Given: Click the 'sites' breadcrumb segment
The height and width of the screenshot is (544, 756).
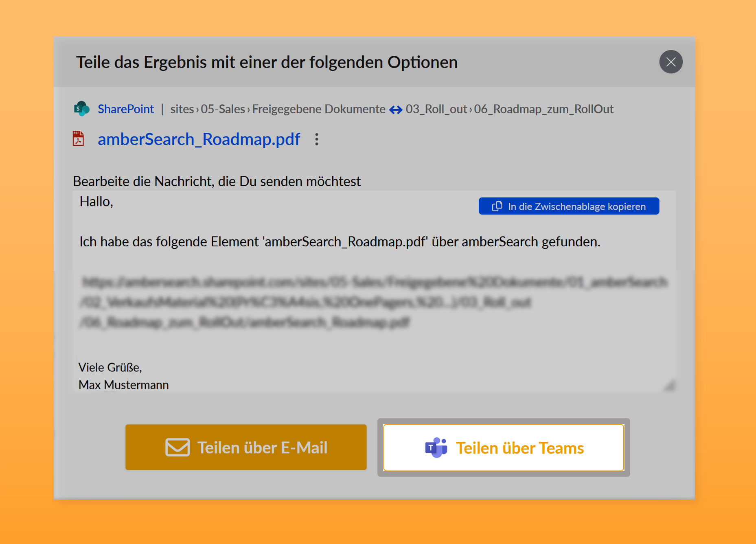Looking at the screenshot, I should click(182, 109).
